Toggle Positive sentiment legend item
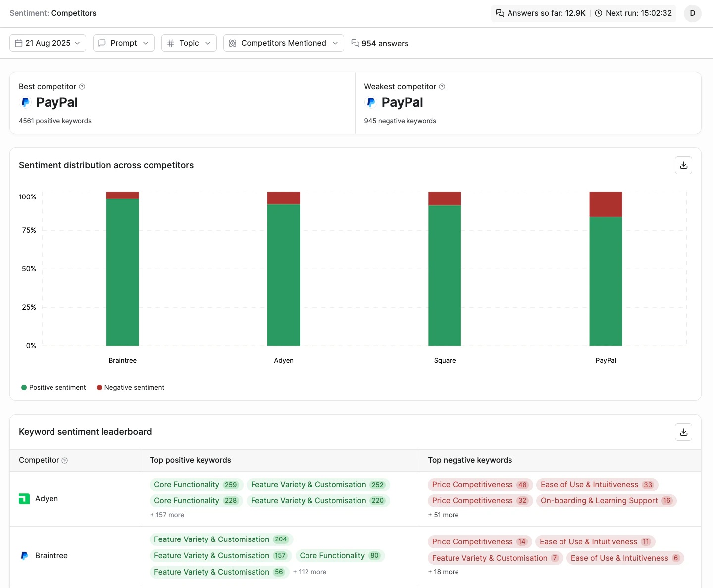The image size is (713, 588). pyautogui.click(x=53, y=388)
